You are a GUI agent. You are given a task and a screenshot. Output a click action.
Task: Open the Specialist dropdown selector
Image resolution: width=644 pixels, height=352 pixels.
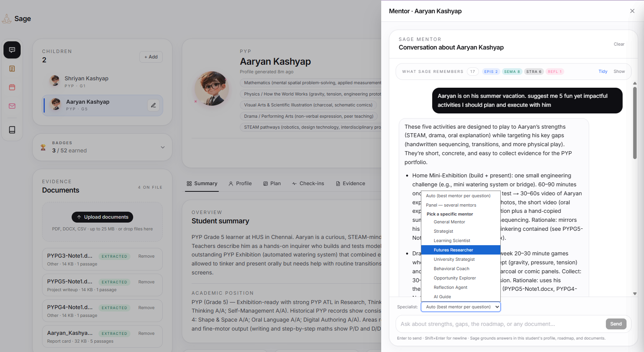[461, 307]
